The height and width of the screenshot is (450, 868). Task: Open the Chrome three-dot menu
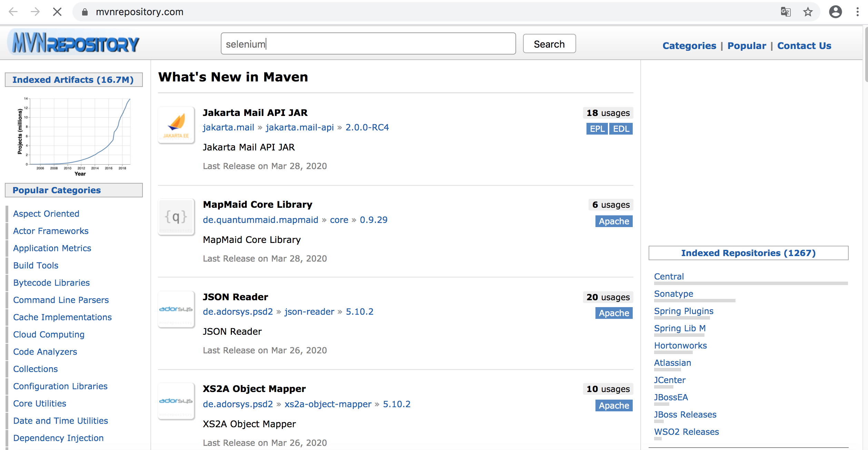(x=857, y=12)
